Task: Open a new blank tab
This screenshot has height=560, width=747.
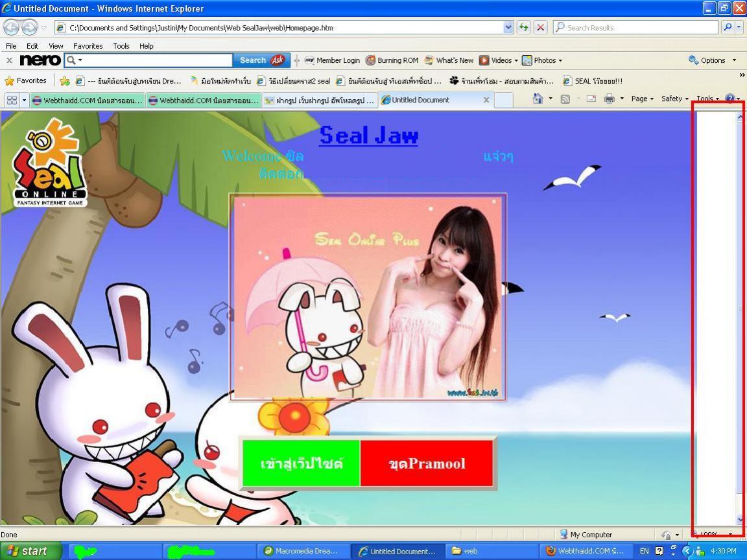Action: tap(504, 100)
